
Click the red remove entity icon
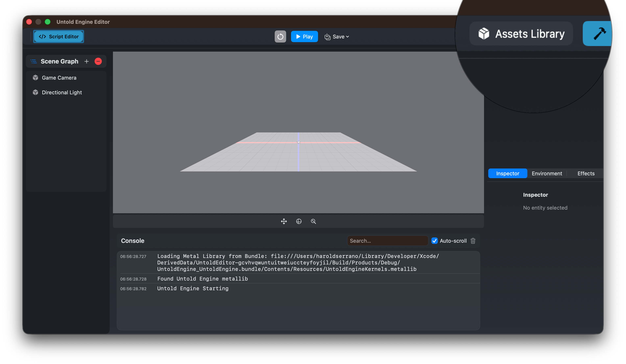(x=98, y=61)
